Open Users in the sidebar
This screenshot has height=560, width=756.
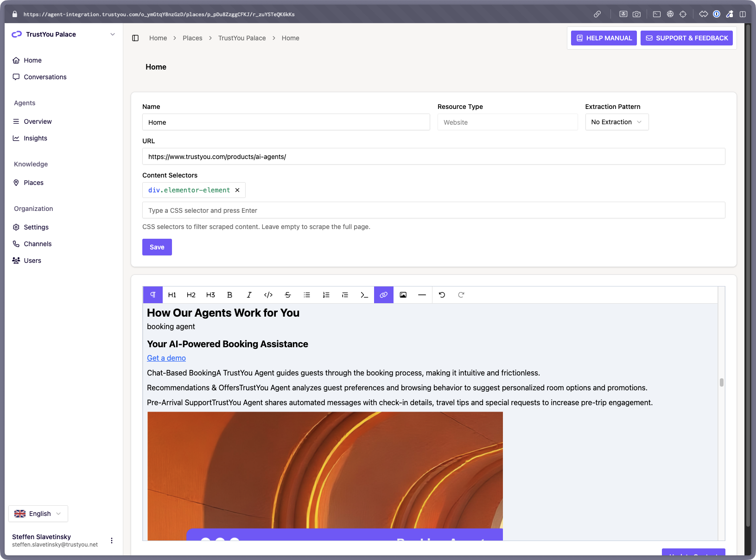[x=32, y=261]
